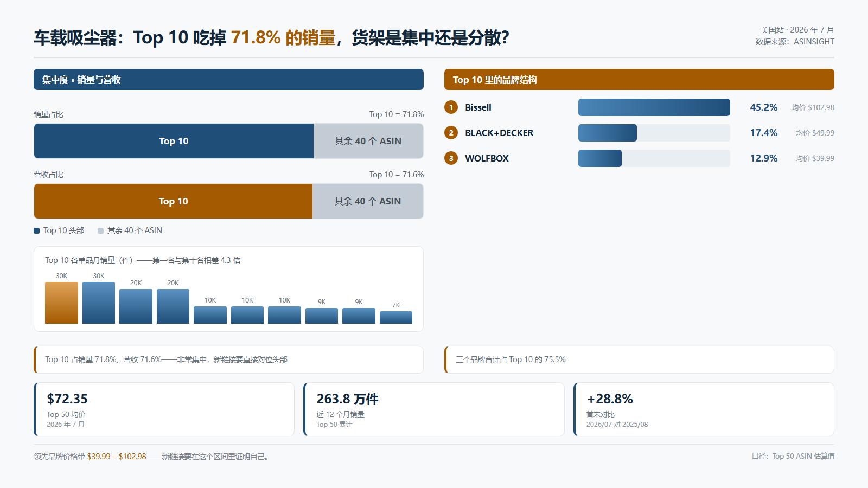Click the '口径：Top 50 ASIN 估算值' footnote

(793, 456)
